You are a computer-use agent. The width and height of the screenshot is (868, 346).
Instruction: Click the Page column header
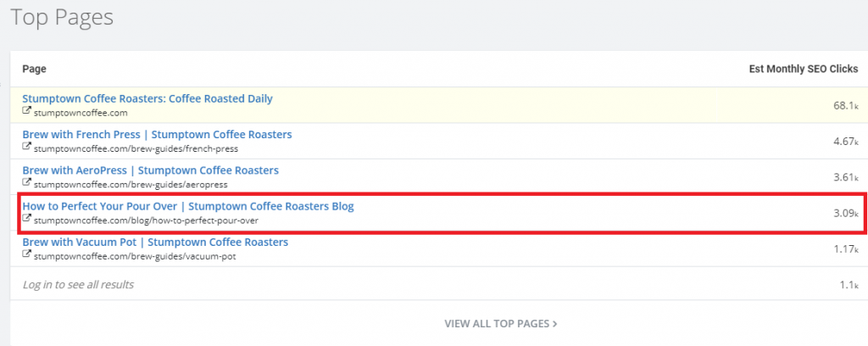click(x=34, y=70)
